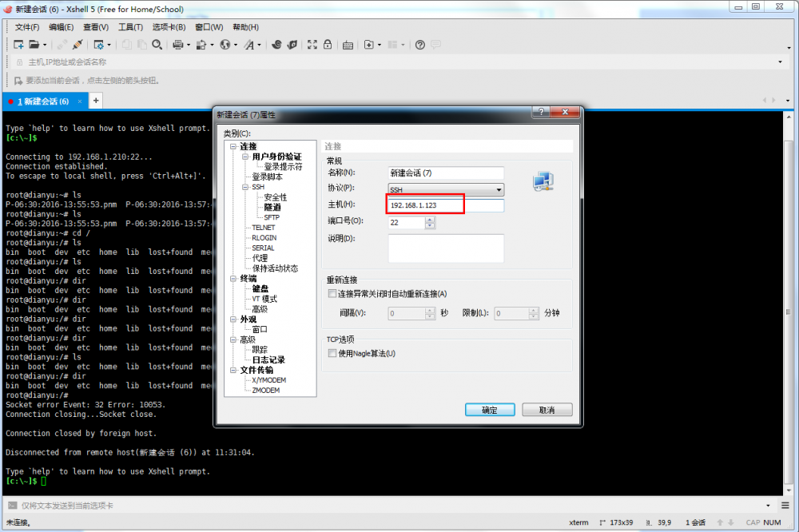The width and height of the screenshot is (799, 532).
Task: Select 键盘 in the category tree
Action: pos(260,289)
